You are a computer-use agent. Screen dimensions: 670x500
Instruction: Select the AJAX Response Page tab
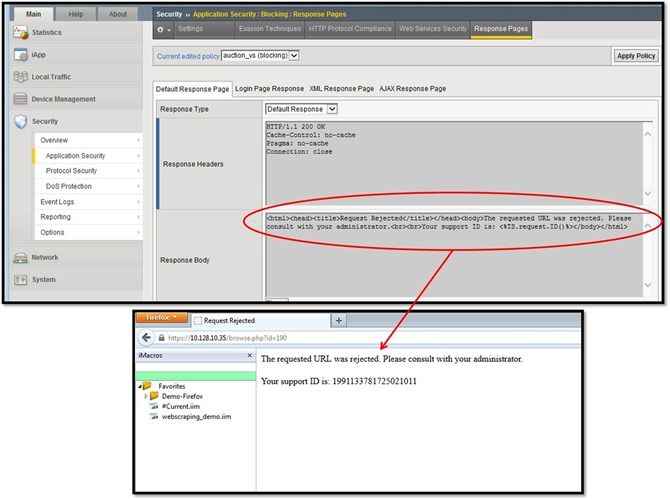pos(412,89)
